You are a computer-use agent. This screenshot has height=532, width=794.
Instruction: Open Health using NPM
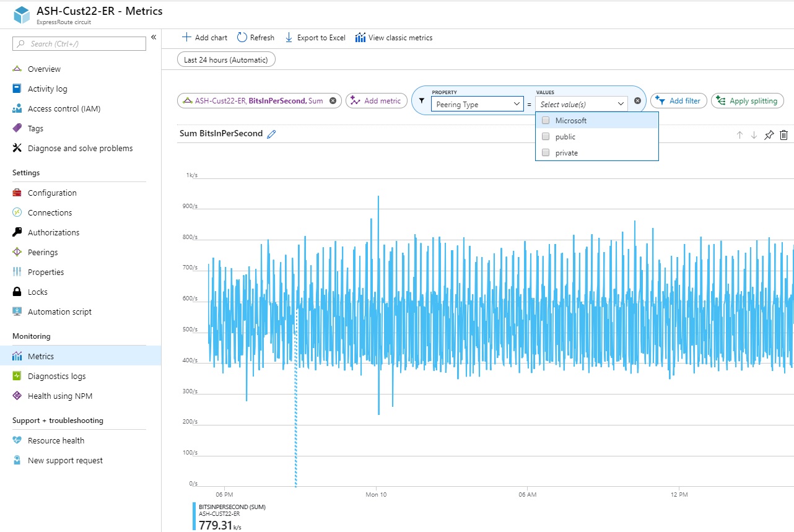[61, 396]
